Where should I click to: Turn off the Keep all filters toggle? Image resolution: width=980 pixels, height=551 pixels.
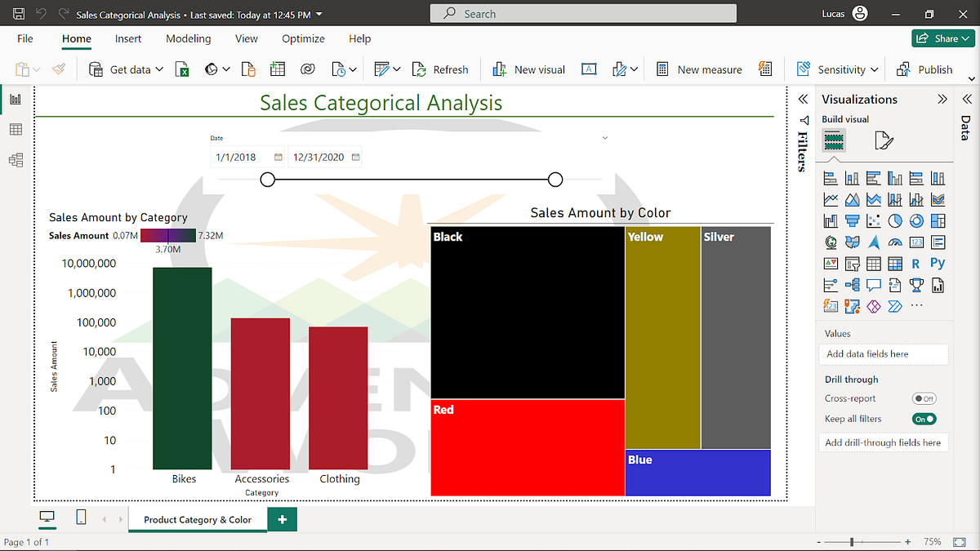pos(924,418)
